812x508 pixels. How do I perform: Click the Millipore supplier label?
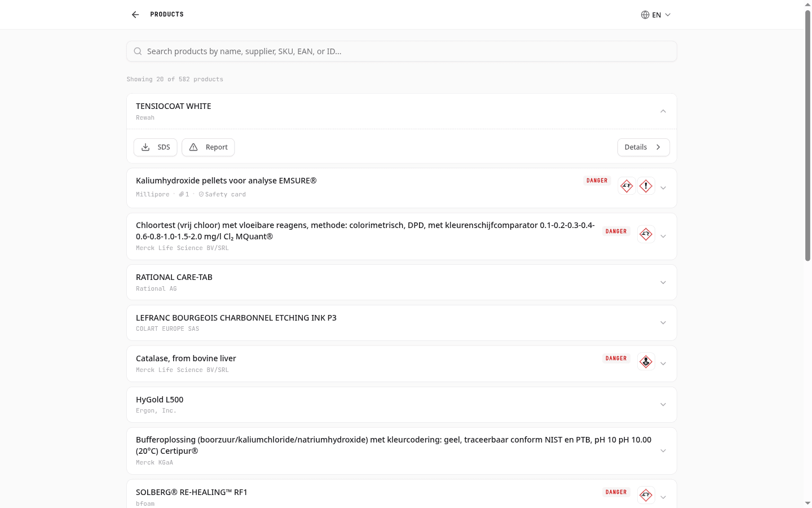coord(153,194)
